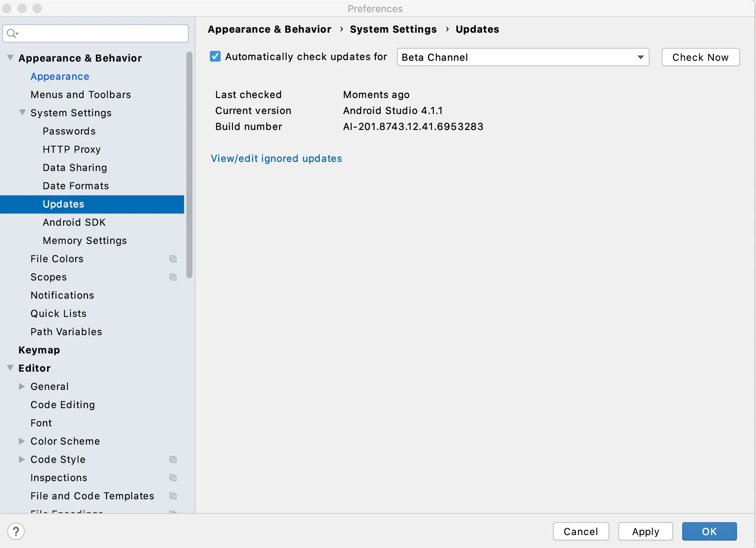
Task: Expand the General node under Editor
Action: [22, 386]
